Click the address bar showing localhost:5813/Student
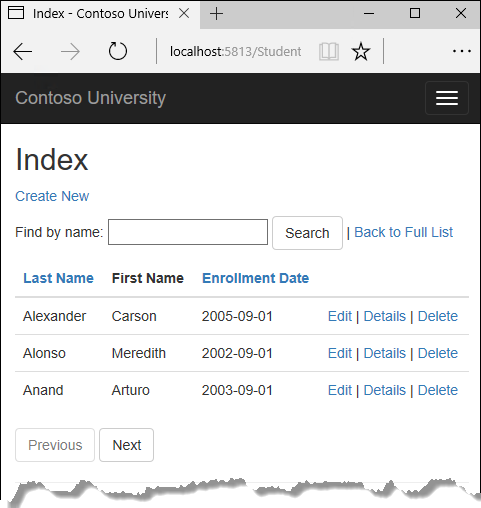 click(x=235, y=52)
